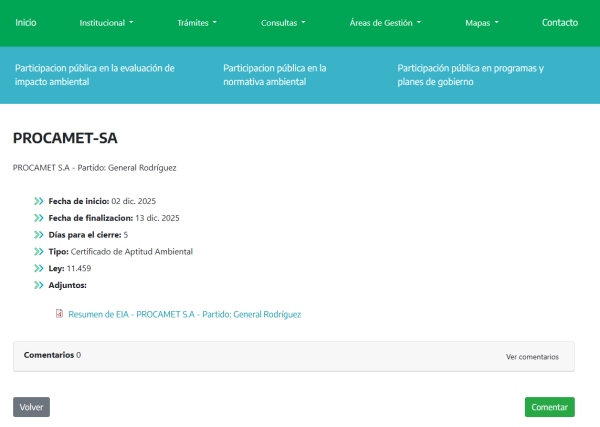The height and width of the screenshot is (427, 600).
Task: Open the Trámites dropdown
Action: pos(198,22)
